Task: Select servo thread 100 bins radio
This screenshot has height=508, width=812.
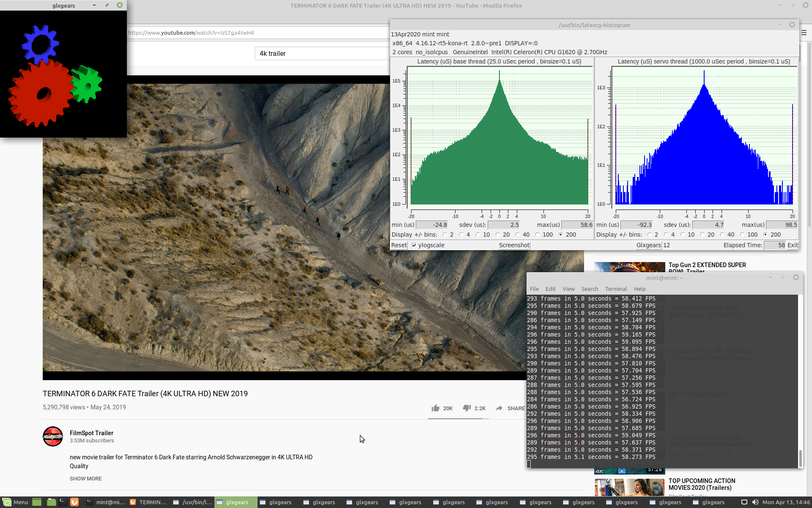Action: pyautogui.click(x=742, y=235)
